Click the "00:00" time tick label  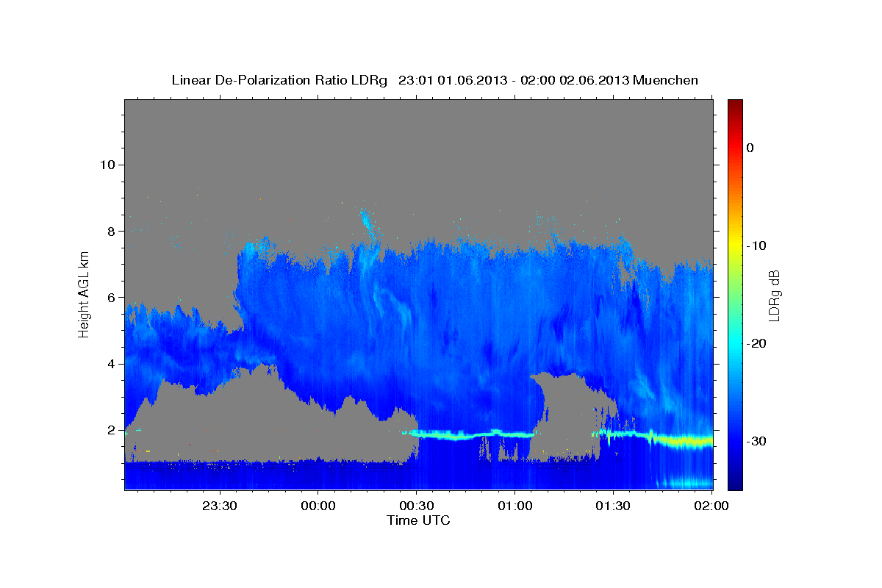click(318, 506)
